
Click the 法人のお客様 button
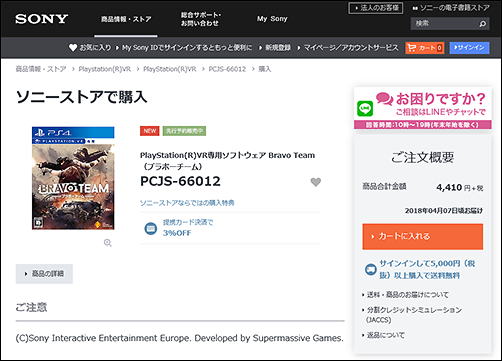pos(376,8)
